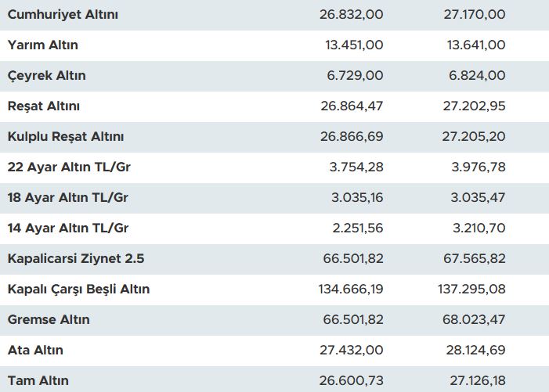Image resolution: width=549 pixels, height=392 pixels.
Task: Click the Ata Altın label
Action: coord(35,351)
